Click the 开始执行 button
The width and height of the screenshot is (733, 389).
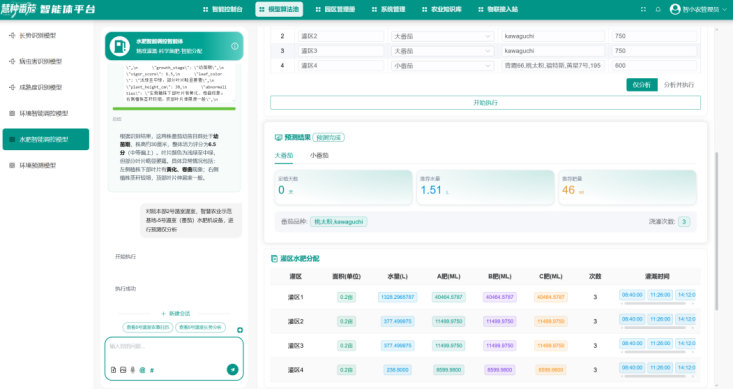click(485, 103)
